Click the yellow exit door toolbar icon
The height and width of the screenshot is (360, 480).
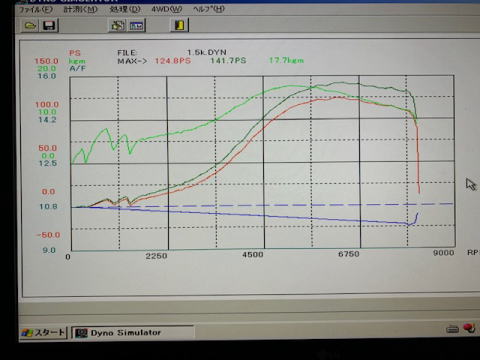click(180, 25)
